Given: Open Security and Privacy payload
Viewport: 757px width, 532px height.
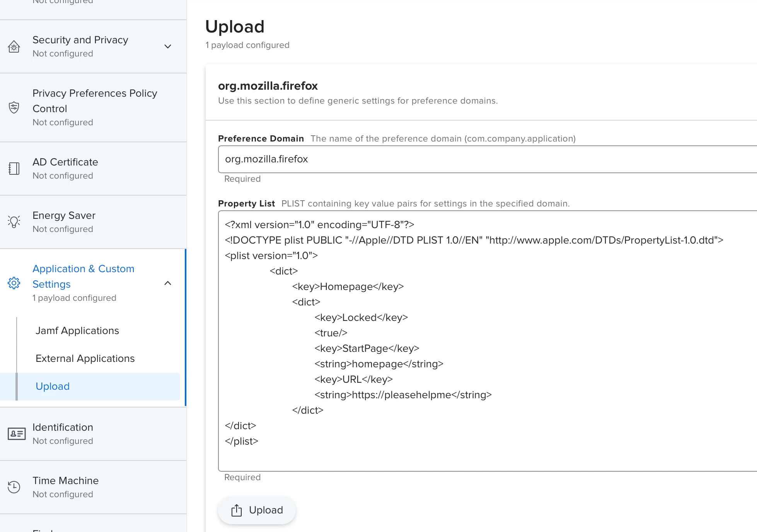Looking at the screenshot, I should [93, 46].
